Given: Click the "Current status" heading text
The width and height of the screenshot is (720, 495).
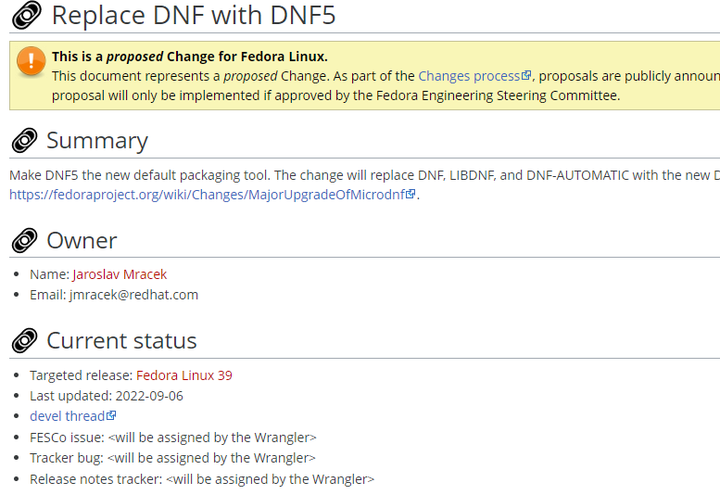Looking at the screenshot, I should (x=121, y=341).
